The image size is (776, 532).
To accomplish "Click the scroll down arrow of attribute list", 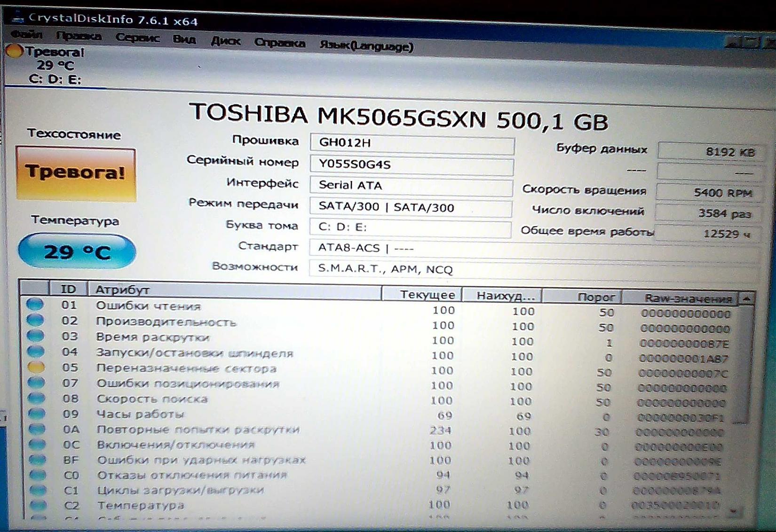I will tap(734, 512).
